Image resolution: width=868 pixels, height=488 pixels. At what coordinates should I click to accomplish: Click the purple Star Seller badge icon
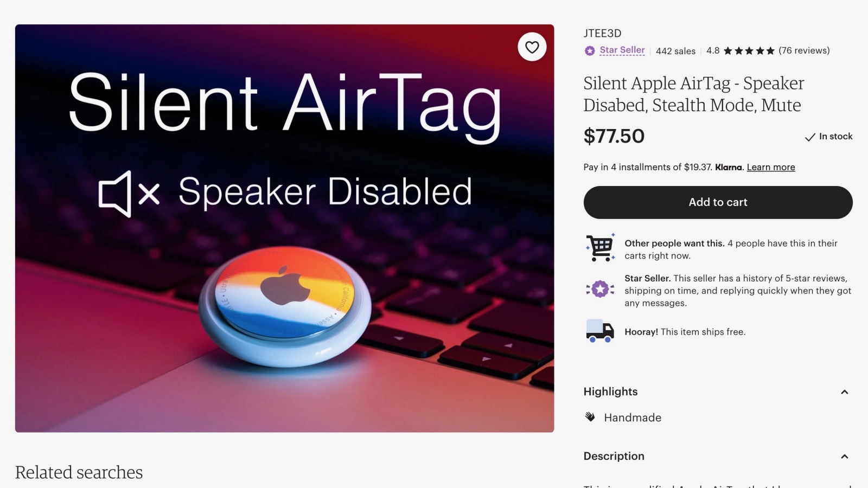tap(590, 50)
